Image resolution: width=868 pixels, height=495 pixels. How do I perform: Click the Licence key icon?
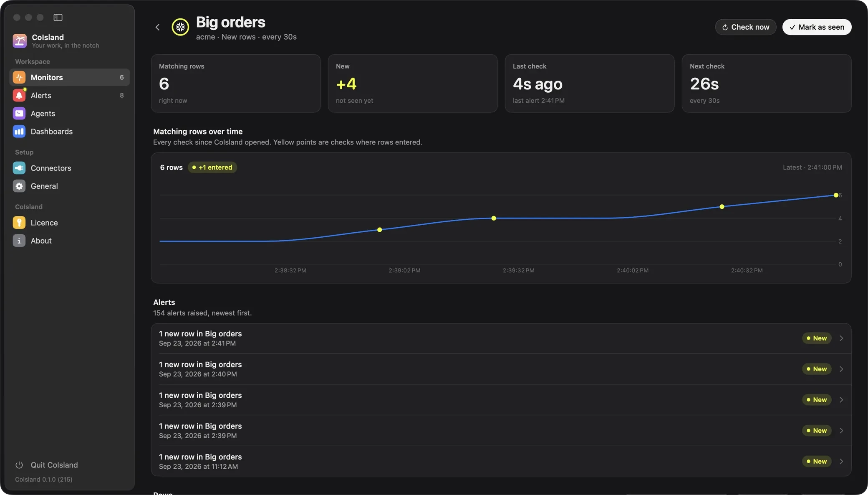(19, 223)
